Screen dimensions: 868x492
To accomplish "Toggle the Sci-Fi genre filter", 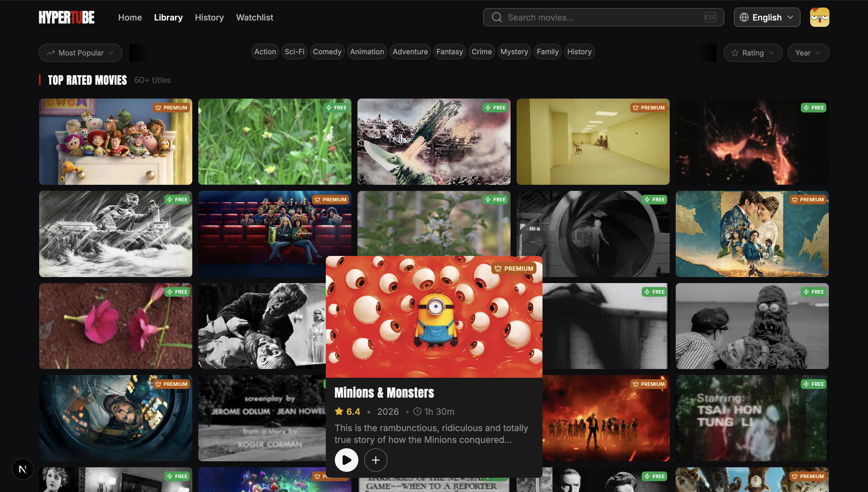I will coord(294,52).
